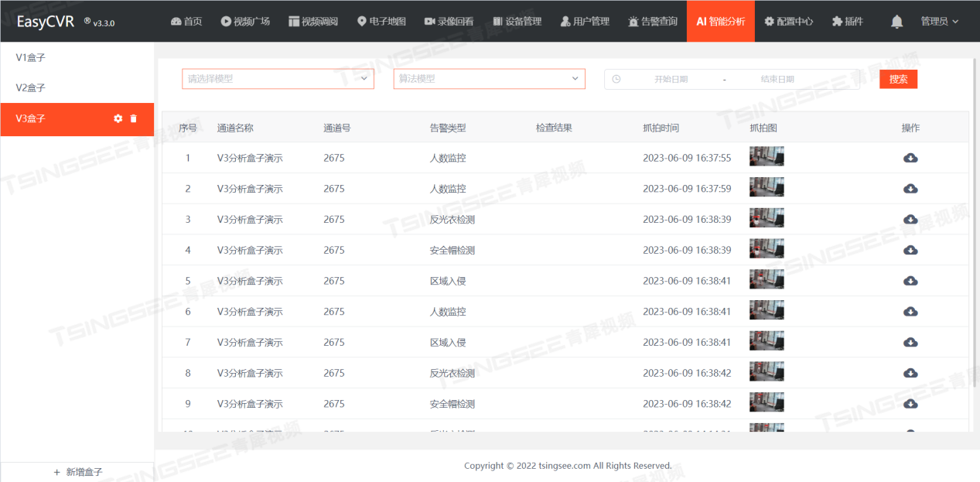Click the 搜索 button
Image resolution: width=980 pixels, height=482 pixels.
pyautogui.click(x=898, y=79)
